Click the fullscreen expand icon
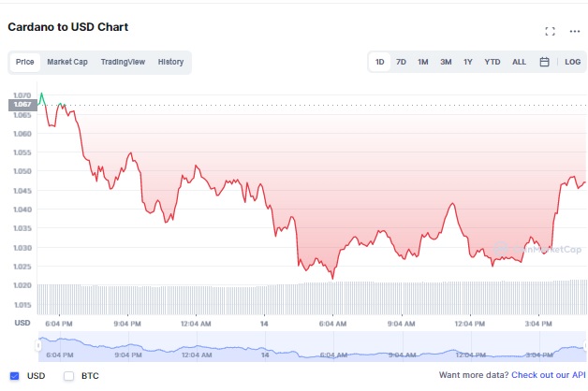The image size is (588, 391). click(x=551, y=31)
